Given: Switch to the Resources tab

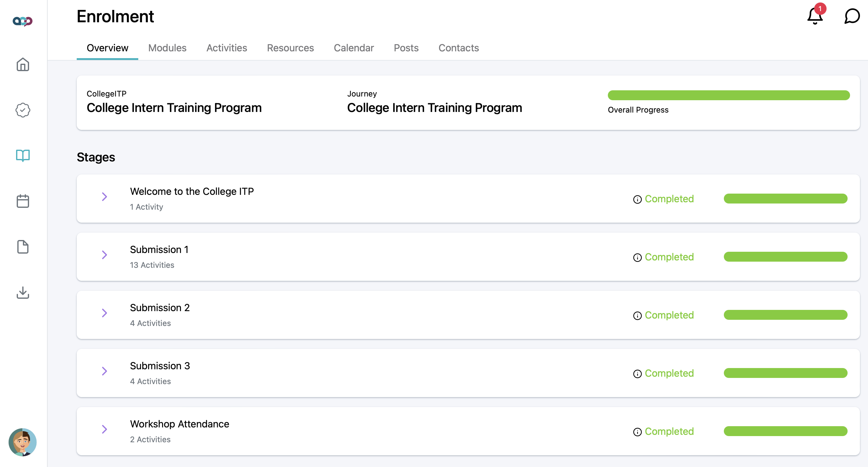Looking at the screenshot, I should click(290, 48).
